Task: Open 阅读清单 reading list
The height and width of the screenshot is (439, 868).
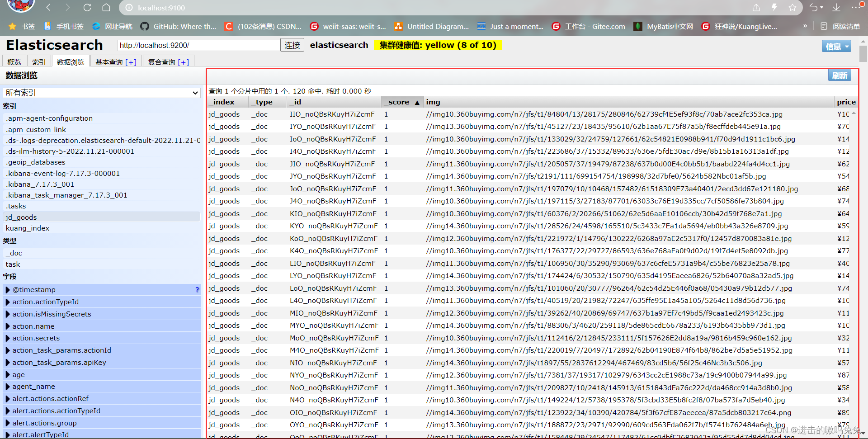Action: pyautogui.click(x=840, y=26)
